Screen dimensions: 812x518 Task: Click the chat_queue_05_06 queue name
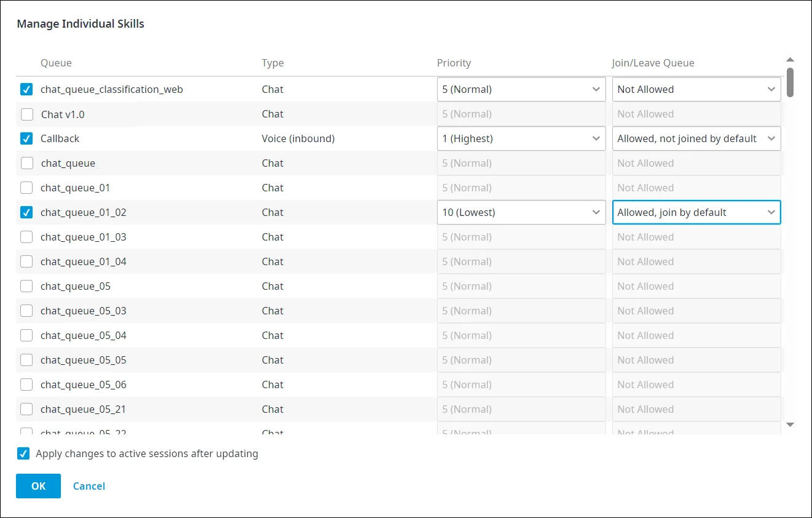click(x=84, y=385)
